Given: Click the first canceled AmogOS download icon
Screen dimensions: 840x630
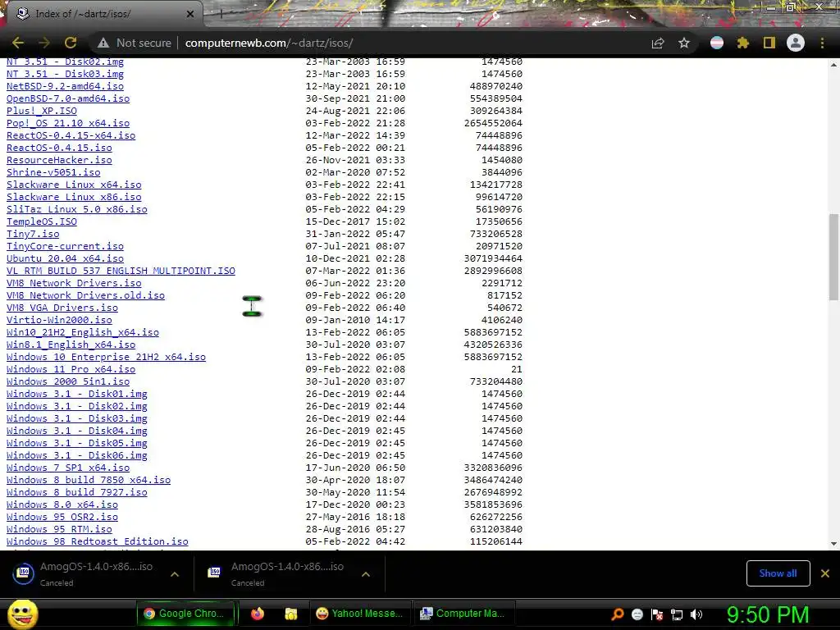Looking at the screenshot, I should pyautogui.click(x=24, y=573).
